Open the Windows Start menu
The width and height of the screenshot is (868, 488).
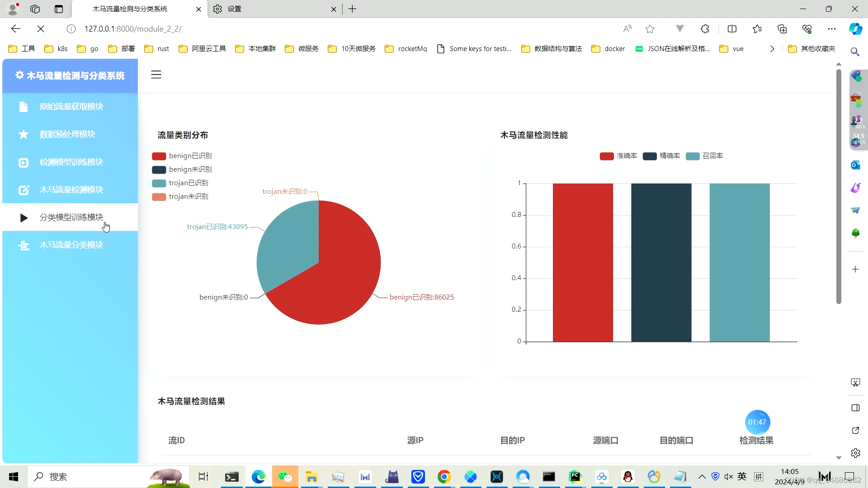click(14, 477)
